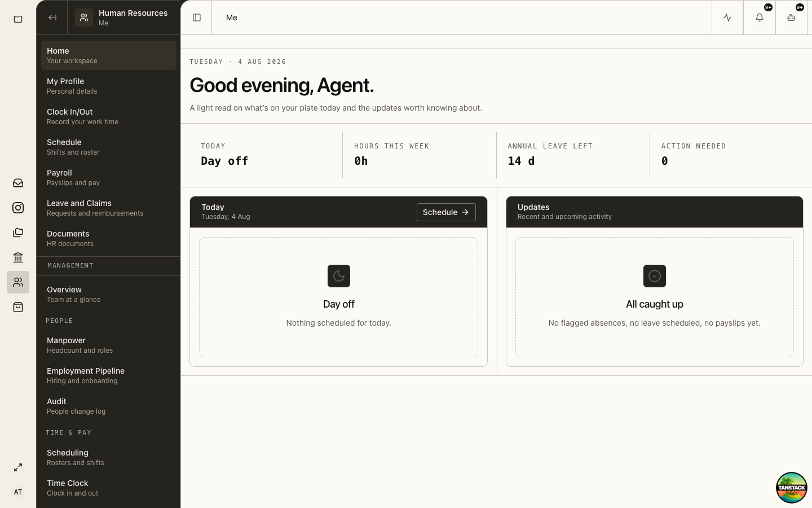The image size is (812, 508).
Task: Click the Today Day off stat
Action: (x=266, y=155)
